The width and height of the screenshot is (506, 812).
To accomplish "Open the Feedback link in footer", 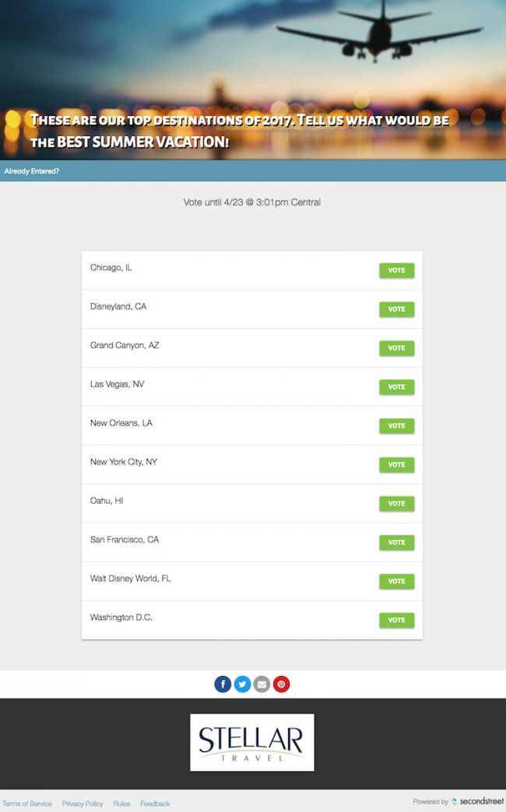I will [155, 803].
